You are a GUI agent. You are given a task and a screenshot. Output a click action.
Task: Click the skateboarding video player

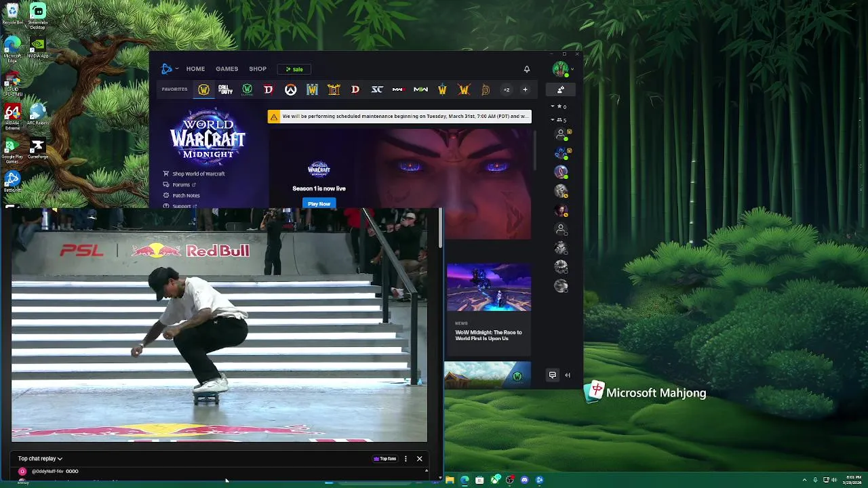(x=219, y=325)
